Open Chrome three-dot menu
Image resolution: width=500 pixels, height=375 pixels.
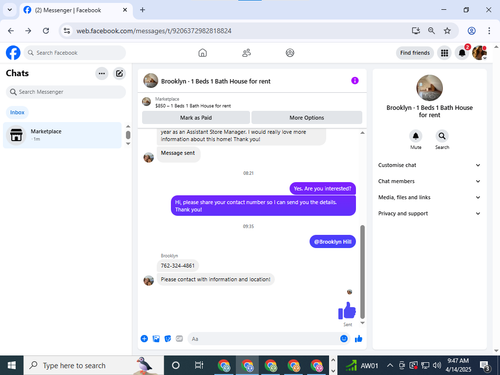489,31
